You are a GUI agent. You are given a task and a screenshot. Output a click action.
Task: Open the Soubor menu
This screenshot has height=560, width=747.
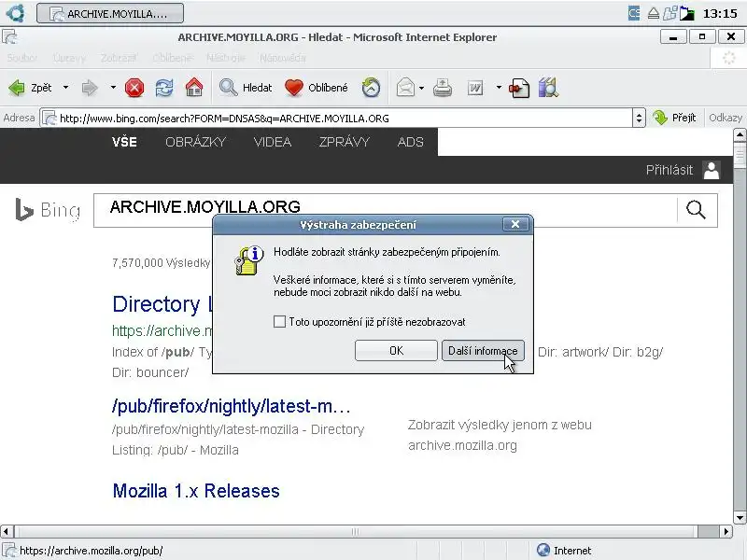pyautogui.click(x=21, y=58)
